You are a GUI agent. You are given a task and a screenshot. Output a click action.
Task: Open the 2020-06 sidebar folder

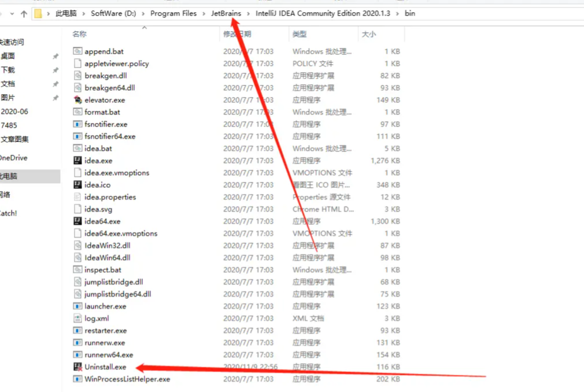(14, 112)
